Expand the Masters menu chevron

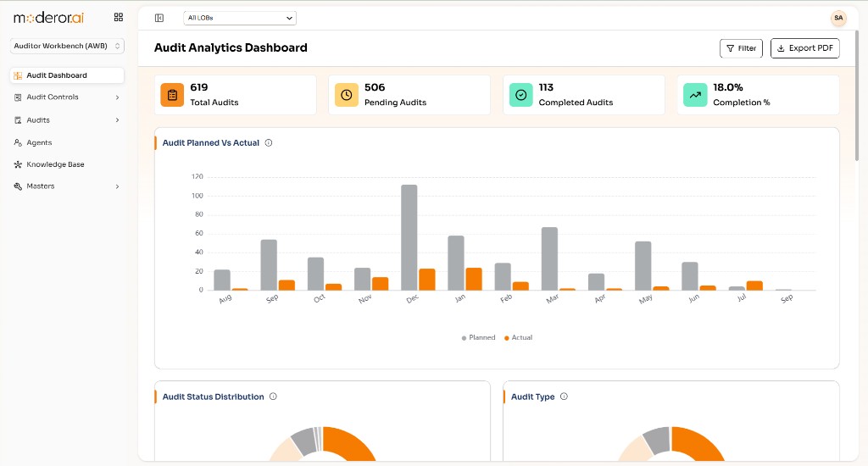coord(117,186)
